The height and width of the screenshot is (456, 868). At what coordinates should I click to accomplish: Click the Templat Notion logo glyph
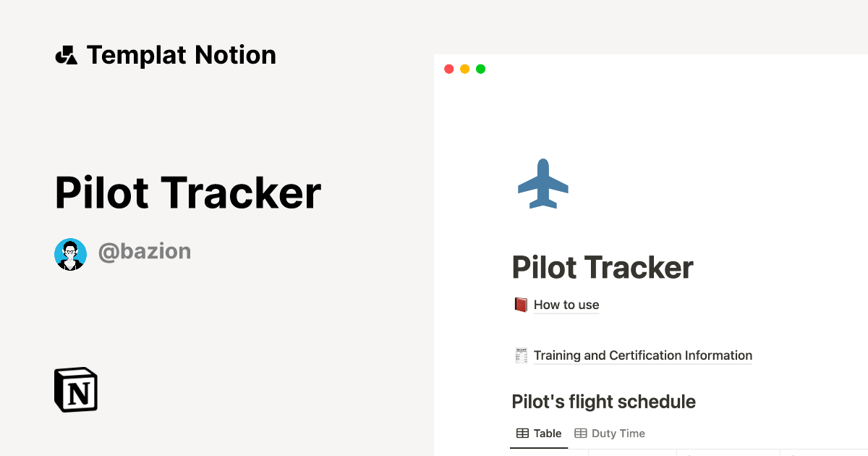coord(66,54)
